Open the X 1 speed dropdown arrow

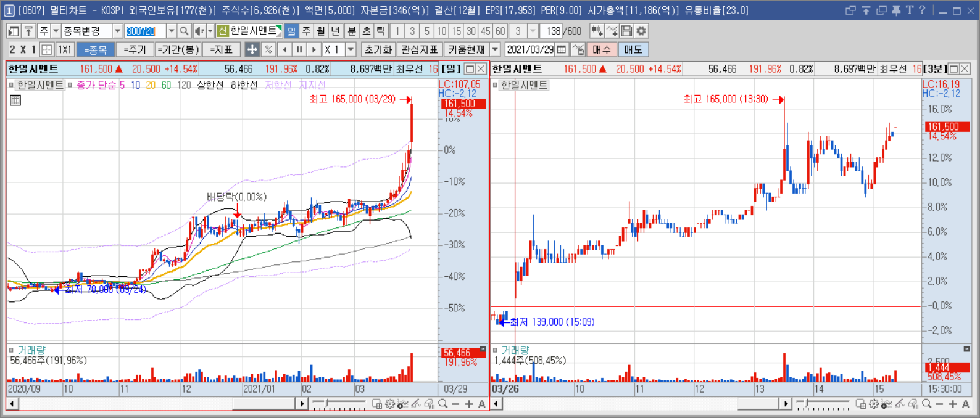(351, 49)
